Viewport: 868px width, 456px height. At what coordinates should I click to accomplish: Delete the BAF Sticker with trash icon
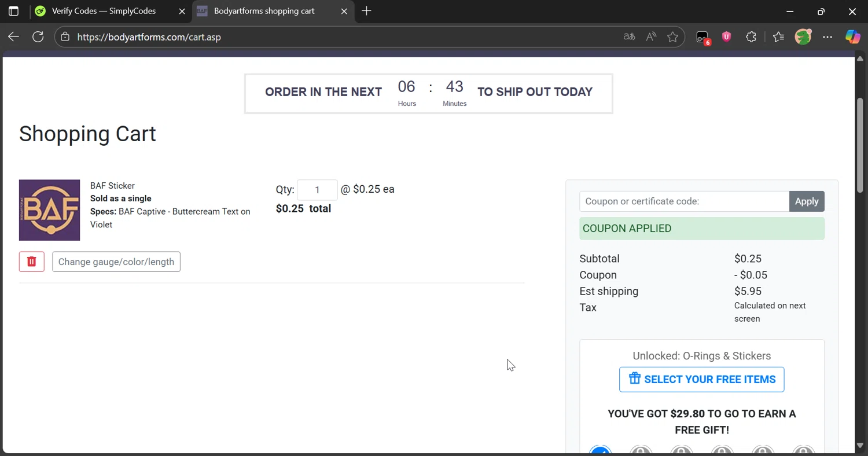32,262
